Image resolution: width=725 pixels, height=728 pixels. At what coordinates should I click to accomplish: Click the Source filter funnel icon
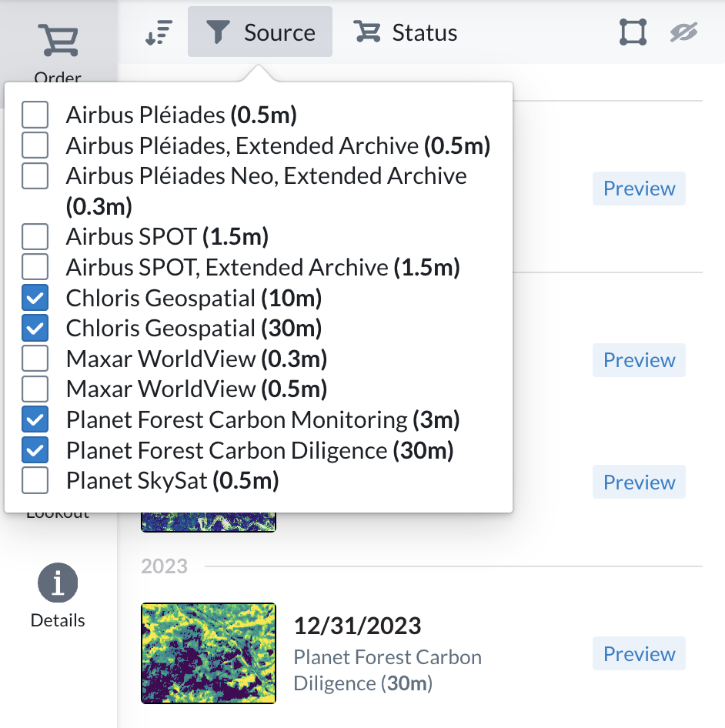pos(217,32)
